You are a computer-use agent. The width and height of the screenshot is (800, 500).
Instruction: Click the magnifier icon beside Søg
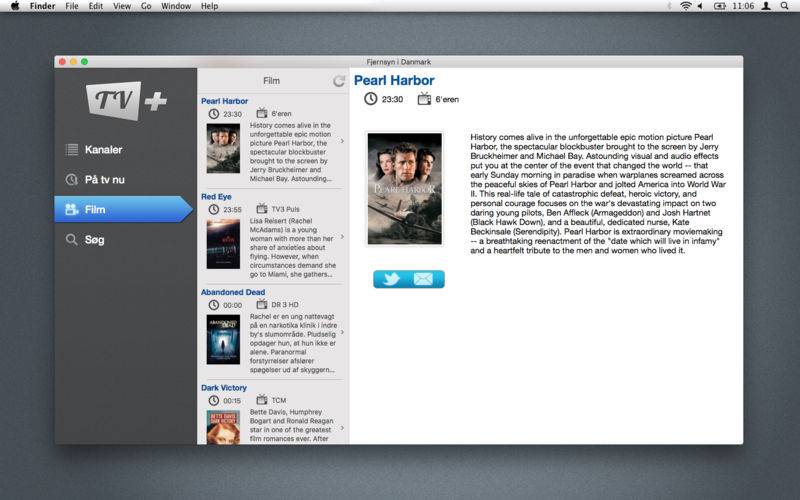[x=71, y=240]
